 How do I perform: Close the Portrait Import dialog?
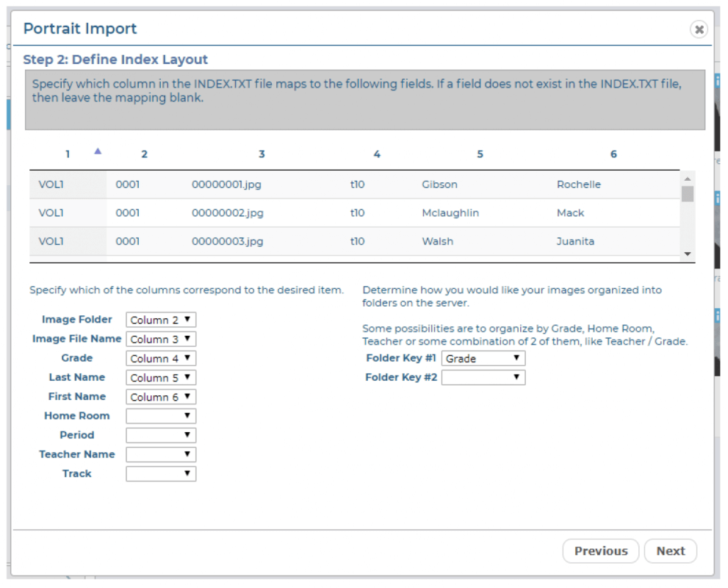(699, 29)
